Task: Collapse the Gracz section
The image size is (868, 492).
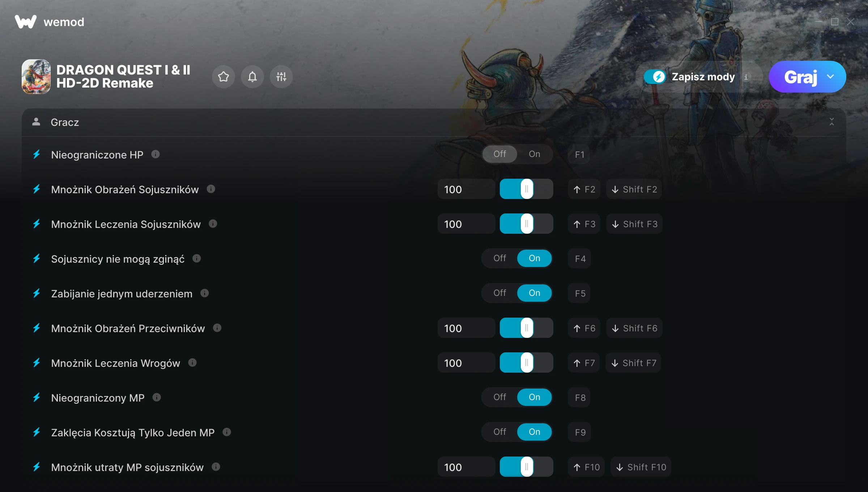Action: [832, 122]
